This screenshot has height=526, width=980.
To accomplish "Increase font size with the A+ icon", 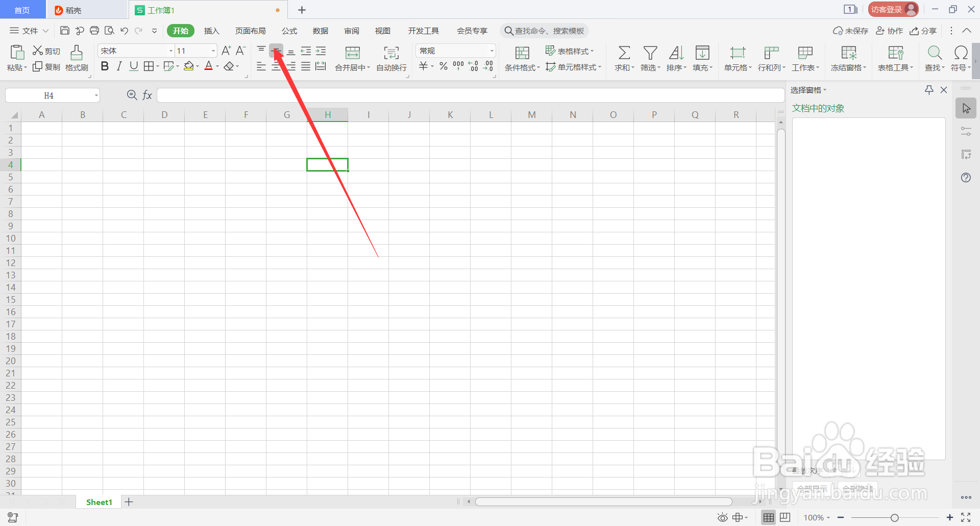I will 226,51.
